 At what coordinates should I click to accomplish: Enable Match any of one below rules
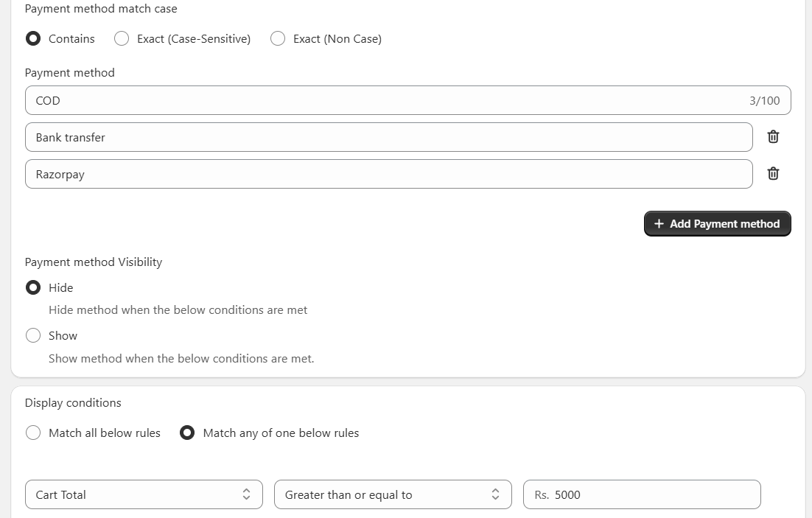point(188,433)
